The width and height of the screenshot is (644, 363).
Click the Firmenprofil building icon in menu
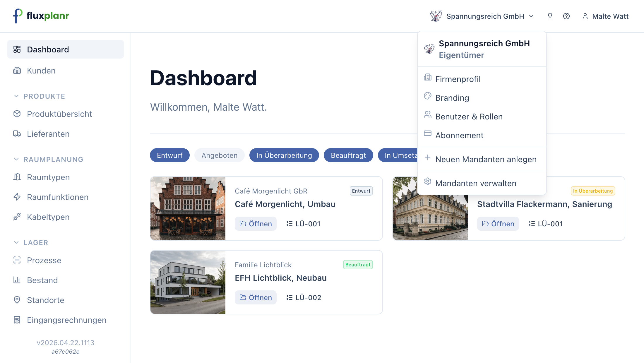[x=428, y=77]
